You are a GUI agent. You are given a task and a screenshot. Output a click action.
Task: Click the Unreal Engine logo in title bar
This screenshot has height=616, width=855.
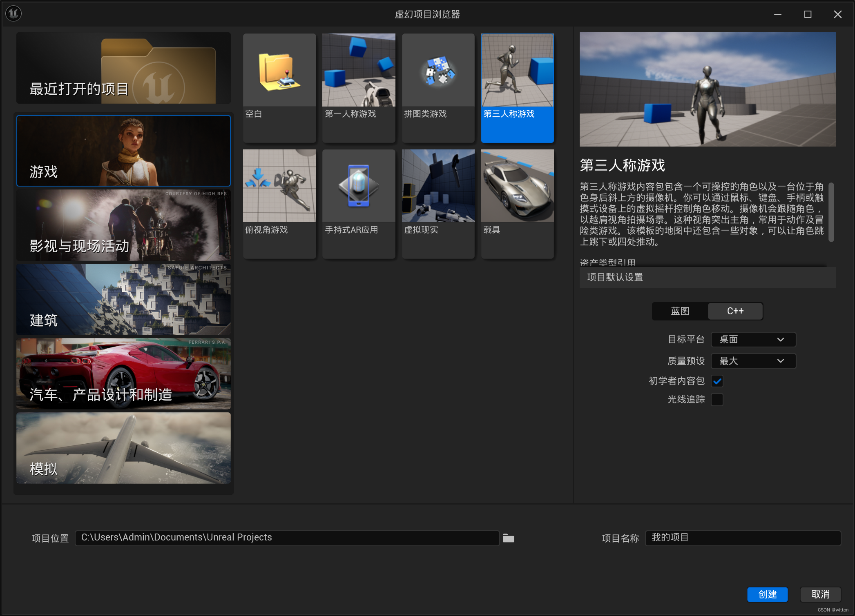[13, 14]
